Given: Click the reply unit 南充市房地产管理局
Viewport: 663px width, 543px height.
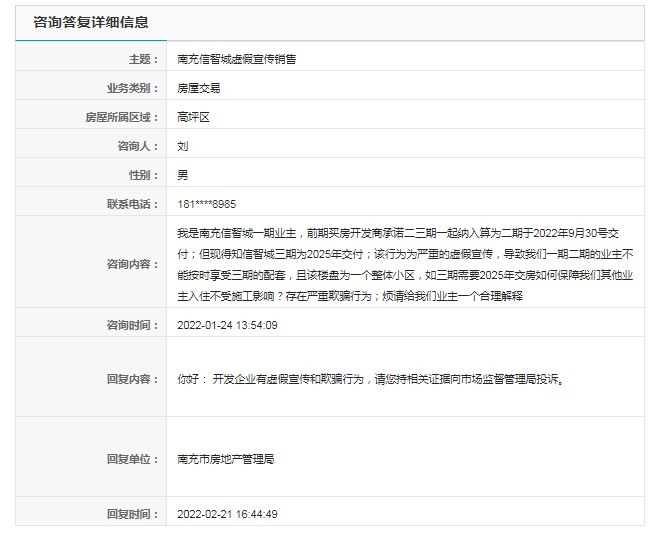Looking at the screenshot, I should click(225, 459).
